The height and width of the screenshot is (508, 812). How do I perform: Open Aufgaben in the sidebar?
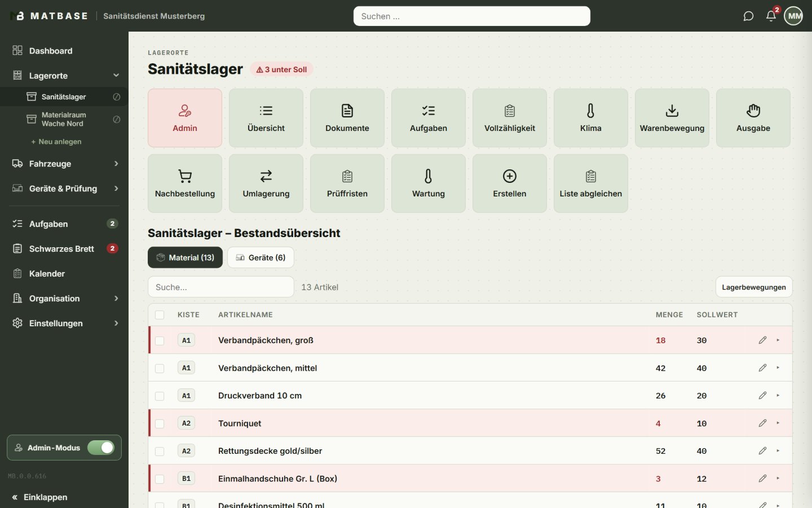pyautogui.click(x=64, y=224)
